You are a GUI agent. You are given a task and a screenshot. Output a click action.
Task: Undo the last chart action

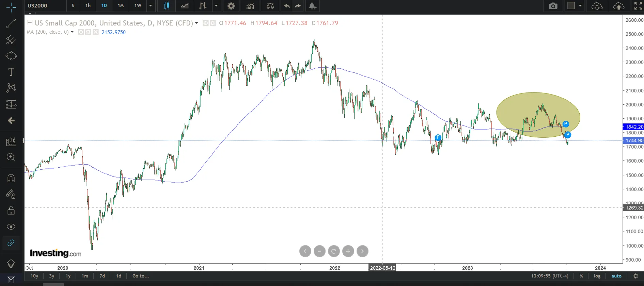(287, 6)
